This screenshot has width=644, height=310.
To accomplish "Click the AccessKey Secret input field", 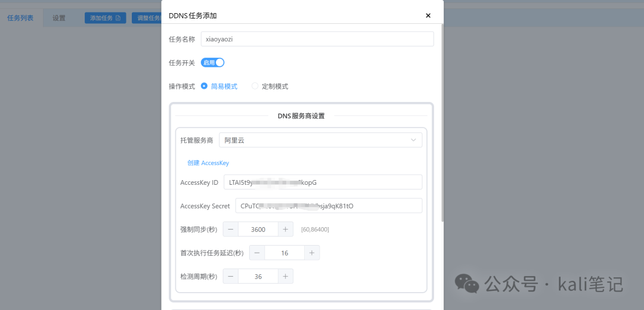I will [329, 206].
